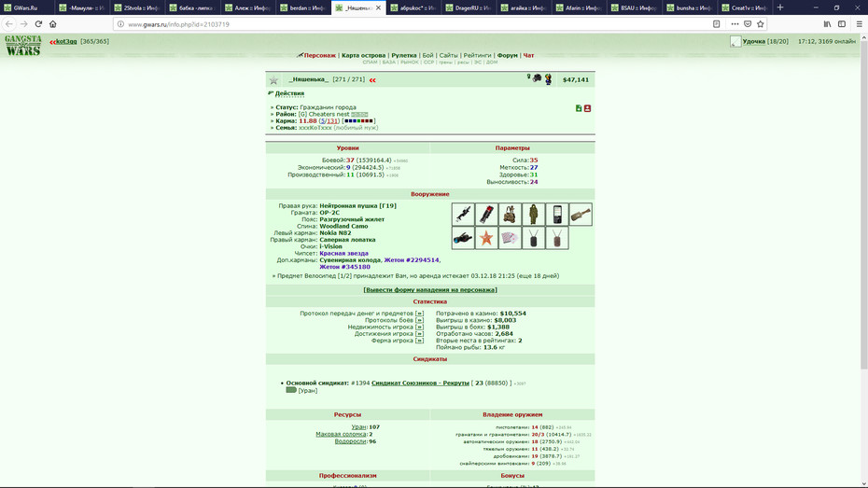The width and height of the screenshot is (868, 488).
Task: Click the helmet icon in profile header
Action: coord(537,78)
